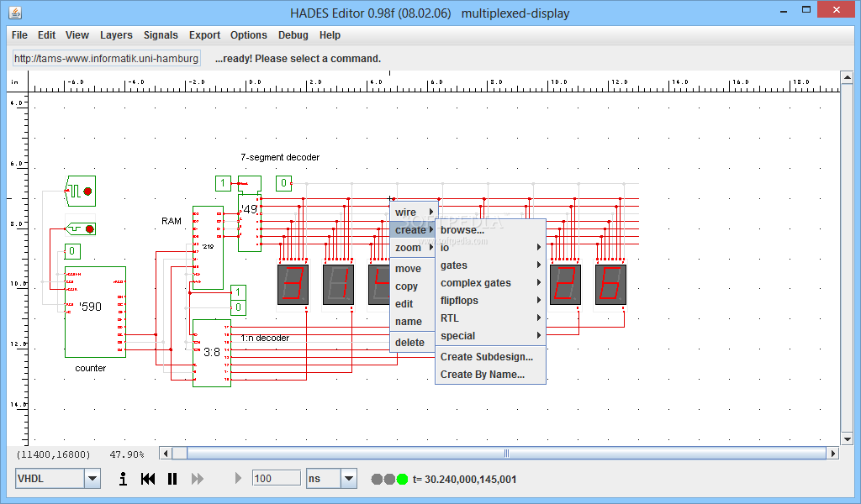The height and width of the screenshot is (504, 861).
Task: Open the Options menu
Action: coord(249,35)
